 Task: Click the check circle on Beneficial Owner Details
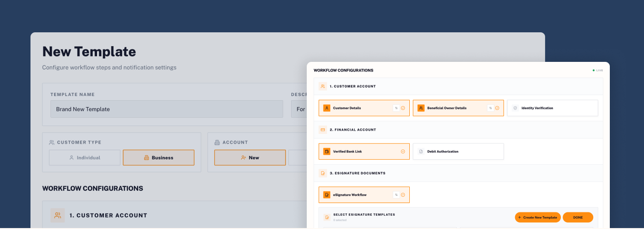(497, 108)
